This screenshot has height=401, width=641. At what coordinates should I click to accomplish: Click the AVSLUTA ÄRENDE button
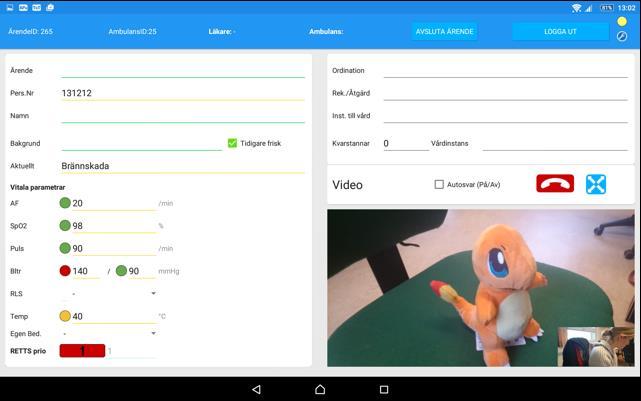[x=444, y=31]
